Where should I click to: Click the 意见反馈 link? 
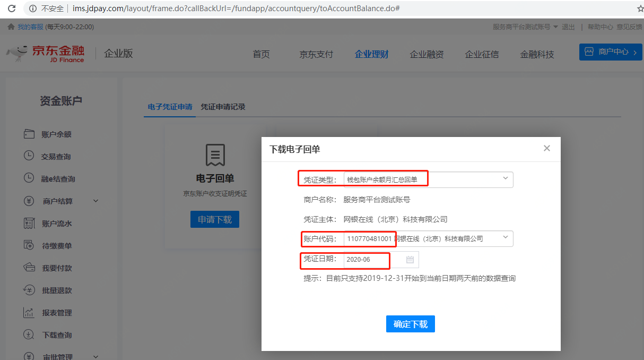pyautogui.click(x=629, y=27)
